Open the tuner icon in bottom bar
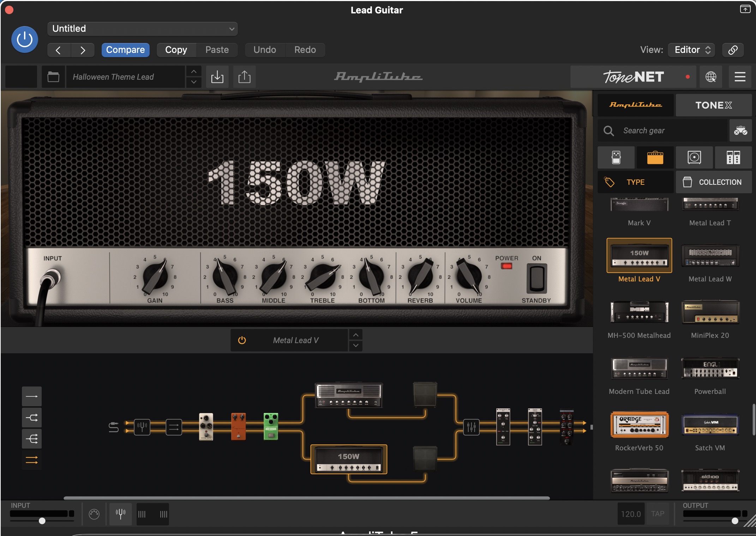 (x=120, y=514)
